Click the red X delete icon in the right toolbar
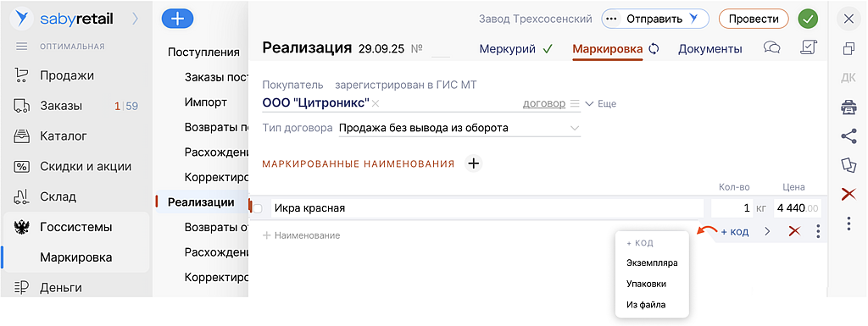This screenshot has height=326, width=868. coord(848,194)
